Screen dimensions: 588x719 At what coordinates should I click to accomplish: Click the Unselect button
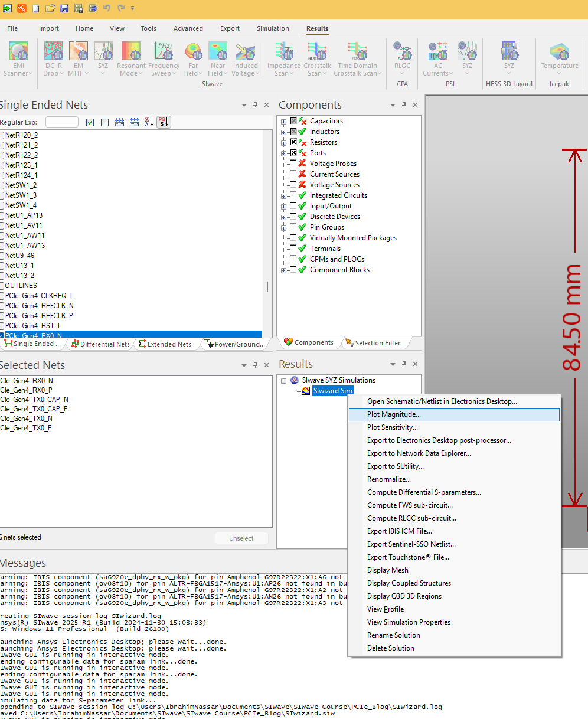[243, 538]
